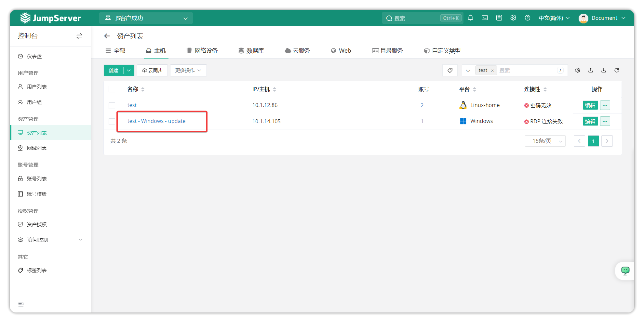Screen dimensions: 644x319
Task: Collapse the sidebar with bottom menu icon
Action: [x=21, y=304]
